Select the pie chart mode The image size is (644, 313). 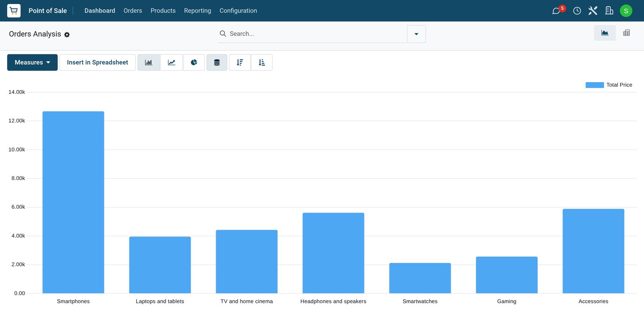tap(194, 62)
